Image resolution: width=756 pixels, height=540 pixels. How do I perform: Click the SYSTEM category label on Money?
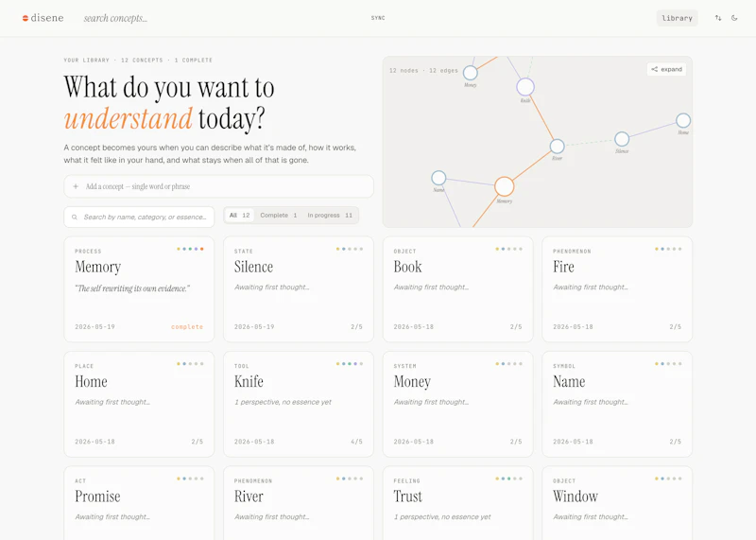pyautogui.click(x=405, y=366)
